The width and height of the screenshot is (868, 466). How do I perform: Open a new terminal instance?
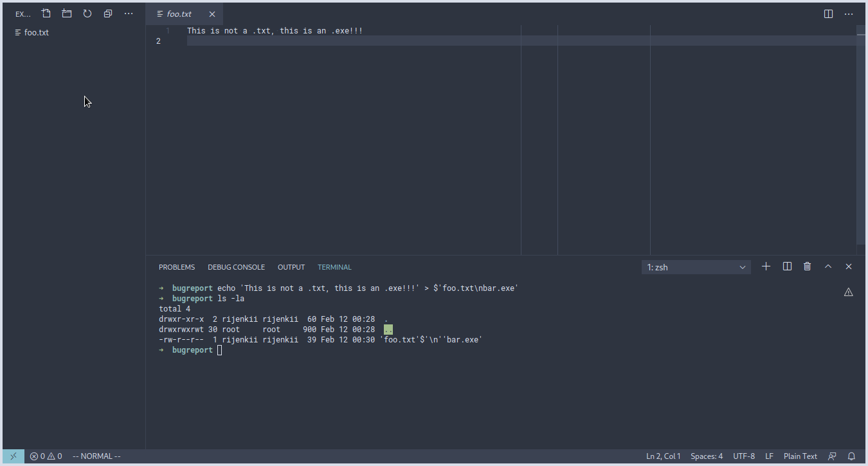pyautogui.click(x=766, y=266)
